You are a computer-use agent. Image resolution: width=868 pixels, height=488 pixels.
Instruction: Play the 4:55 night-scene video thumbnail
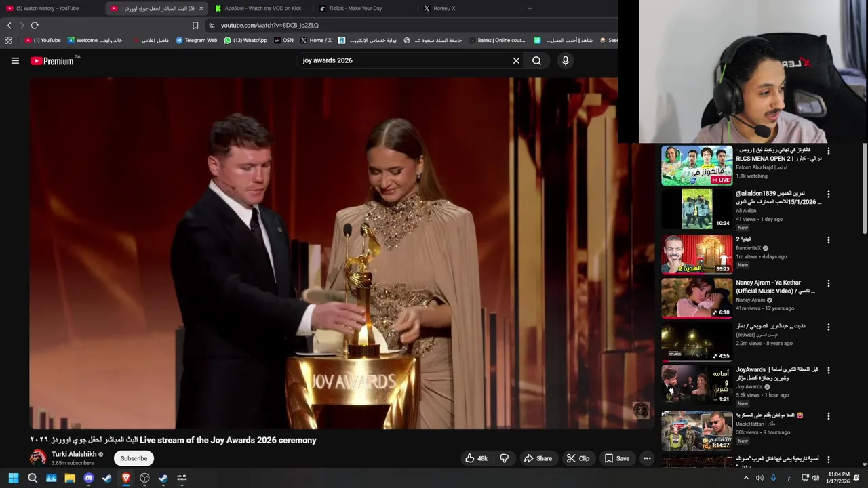[697, 341]
